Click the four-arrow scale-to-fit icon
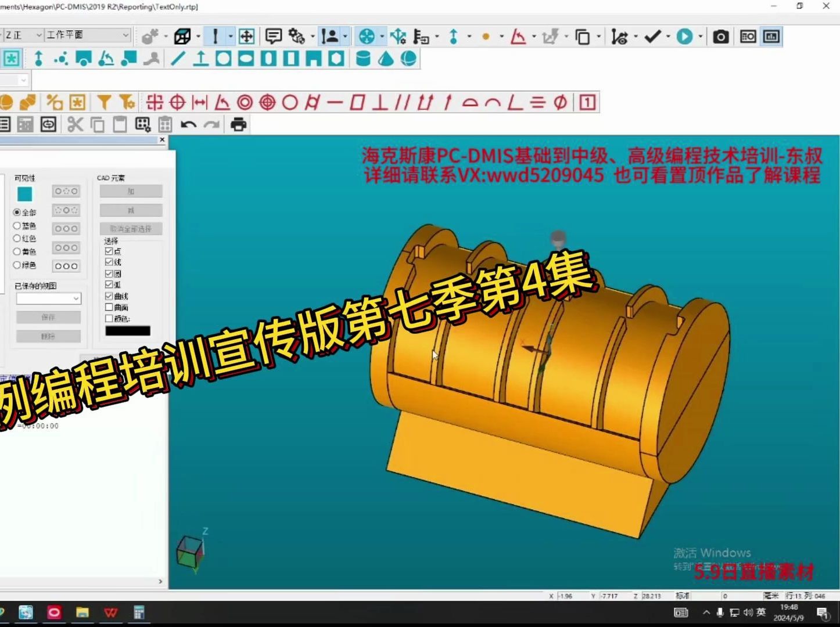The width and height of the screenshot is (840, 627). pos(246,37)
